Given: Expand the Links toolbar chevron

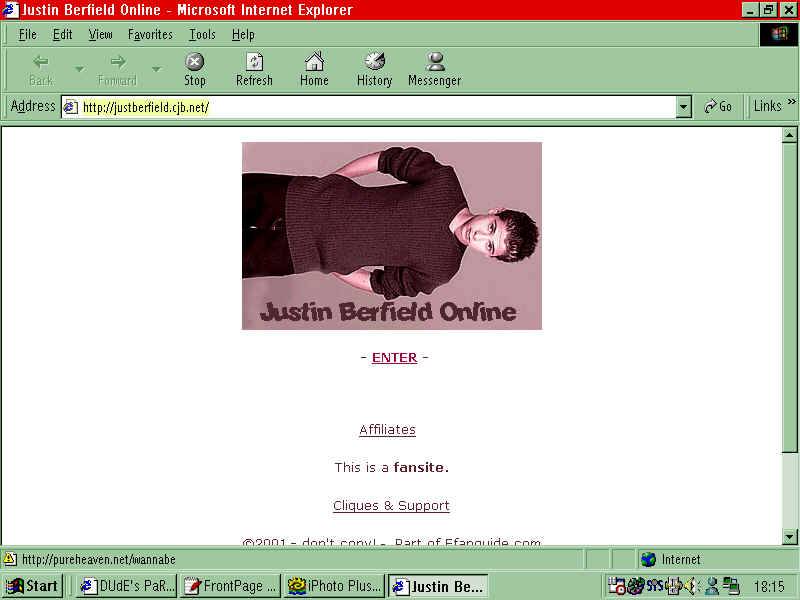Looking at the screenshot, I should coord(791,102).
